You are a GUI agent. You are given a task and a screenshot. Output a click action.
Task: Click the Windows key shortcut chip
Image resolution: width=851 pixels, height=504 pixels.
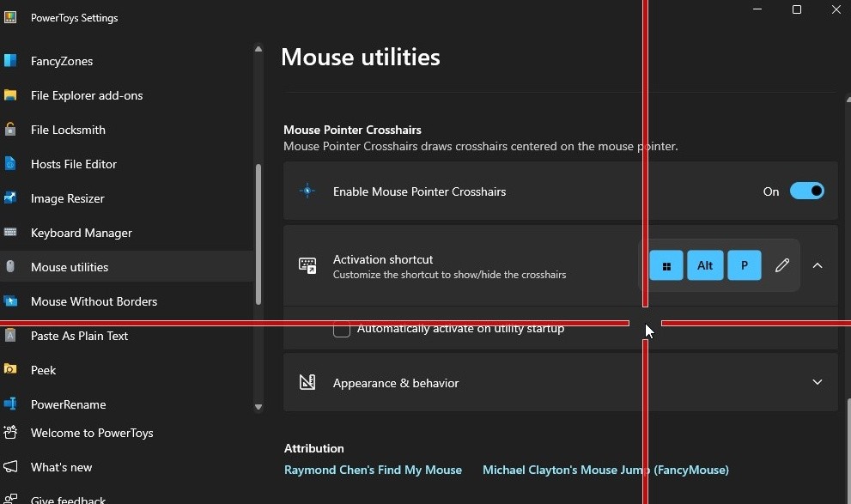tap(666, 265)
